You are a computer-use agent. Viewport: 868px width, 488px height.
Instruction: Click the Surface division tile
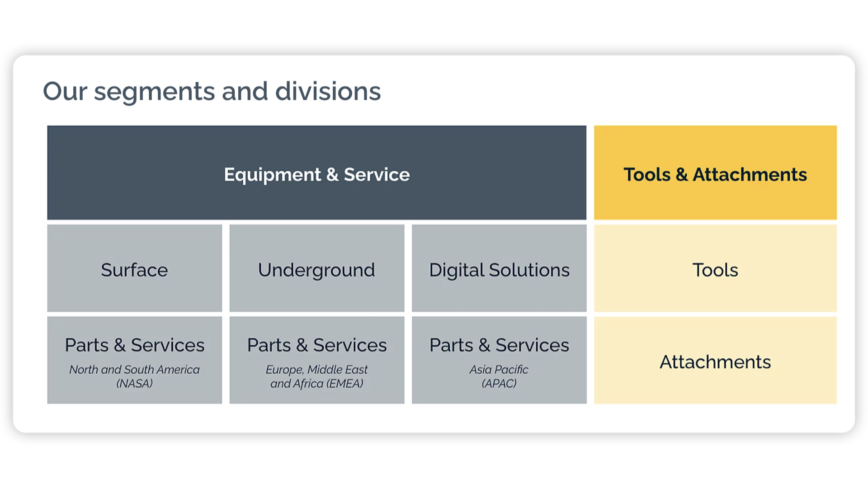click(x=134, y=268)
